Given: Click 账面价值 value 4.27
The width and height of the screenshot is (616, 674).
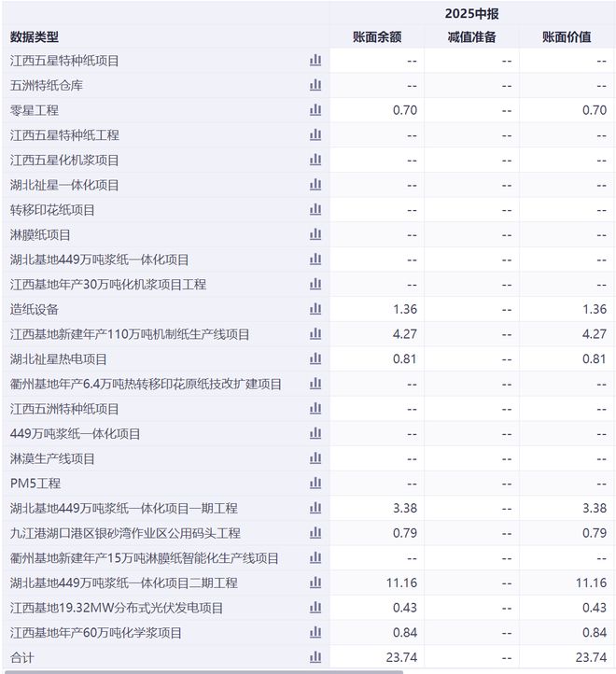Looking at the screenshot, I should click(595, 334).
